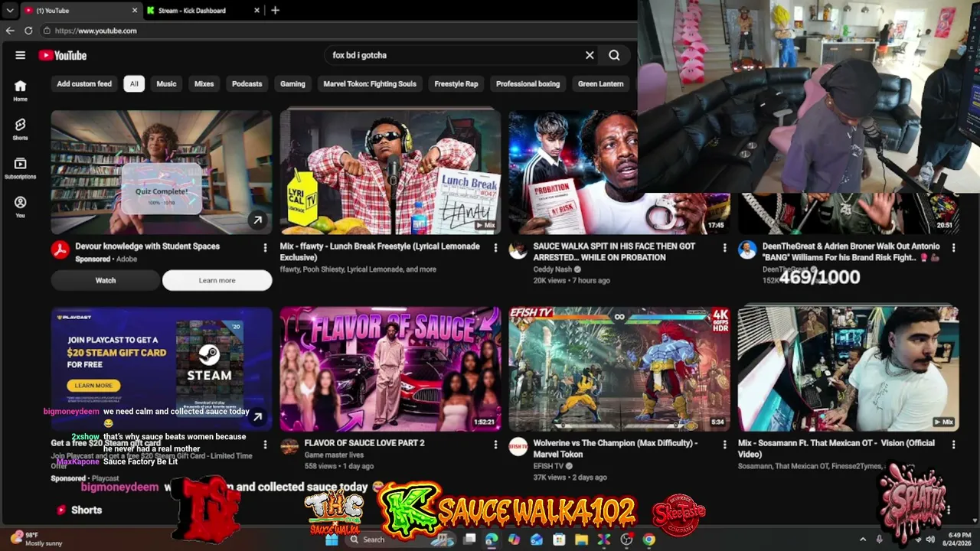Viewport: 980px width, 551px height.
Task: Open more options for Devour knowledge ad
Action: click(x=266, y=248)
